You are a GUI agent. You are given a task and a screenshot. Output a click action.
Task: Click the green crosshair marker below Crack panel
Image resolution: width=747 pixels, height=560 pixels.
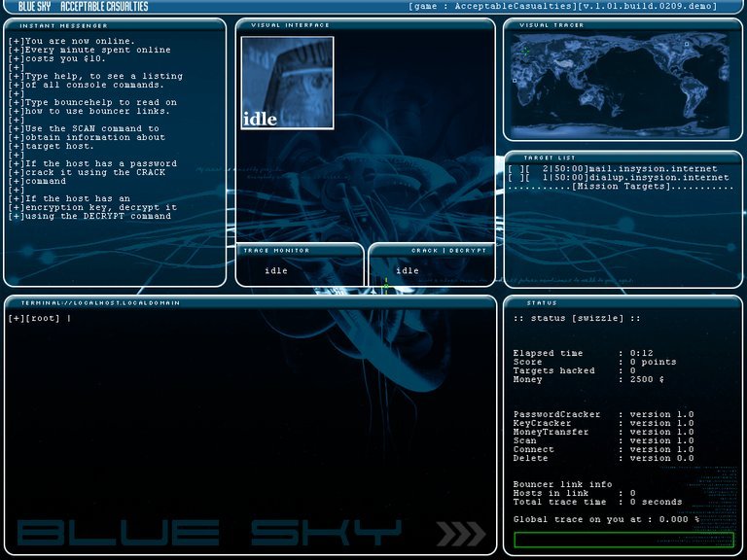tap(385, 286)
